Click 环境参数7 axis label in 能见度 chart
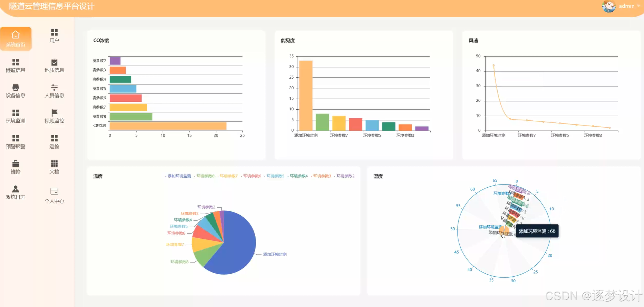 click(x=339, y=135)
